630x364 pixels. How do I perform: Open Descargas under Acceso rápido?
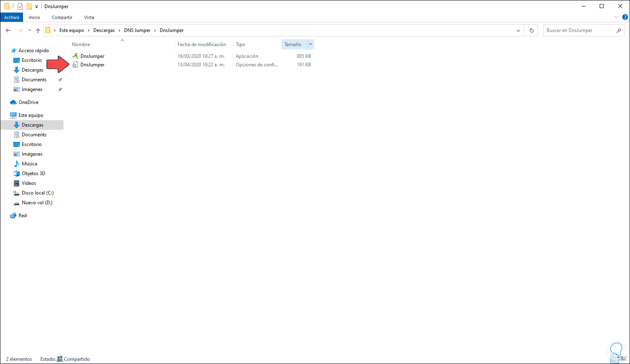32,70
